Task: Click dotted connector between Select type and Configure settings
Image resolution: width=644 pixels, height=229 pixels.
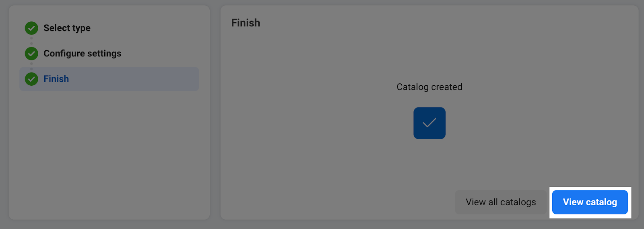Action: tap(31, 41)
